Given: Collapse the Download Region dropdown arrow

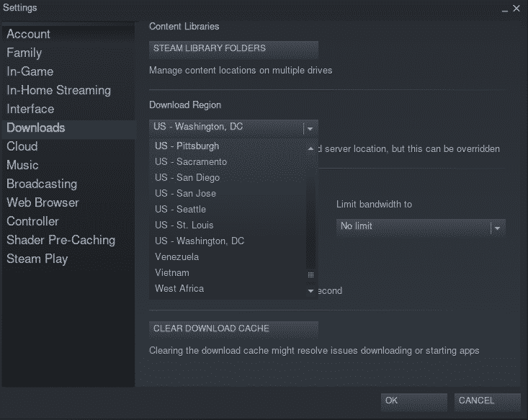Looking at the screenshot, I should (x=310, y=128).
